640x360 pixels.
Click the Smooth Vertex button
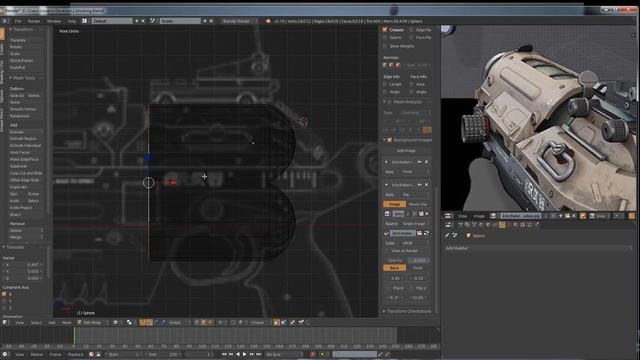click(x=26, y=109)
